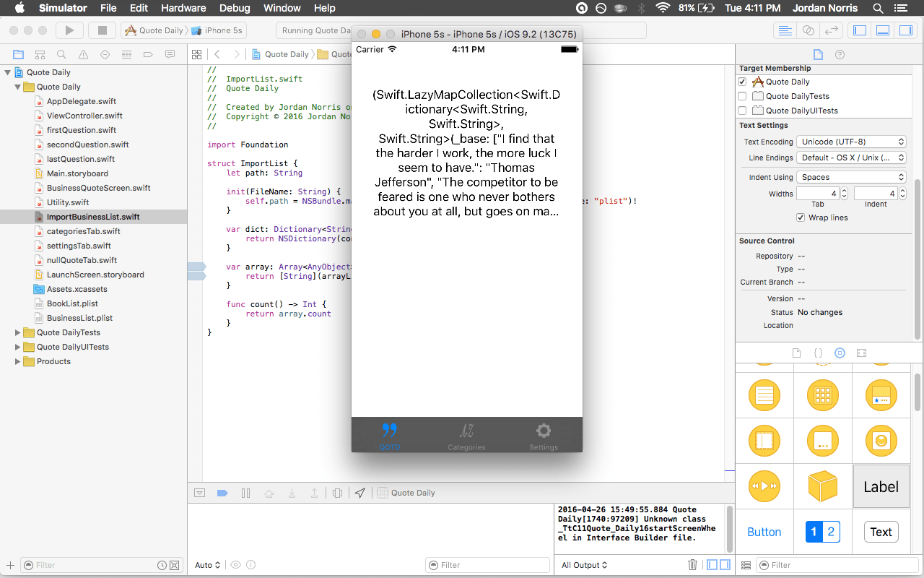Open the Text Encoding dropdown

coord(851,141)
